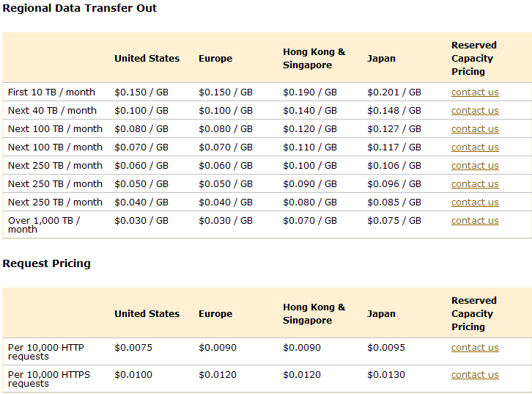Screen dimensions: 532x394
Task: Click the Regional Data Transfer Out heading
Action: [79, 8]
